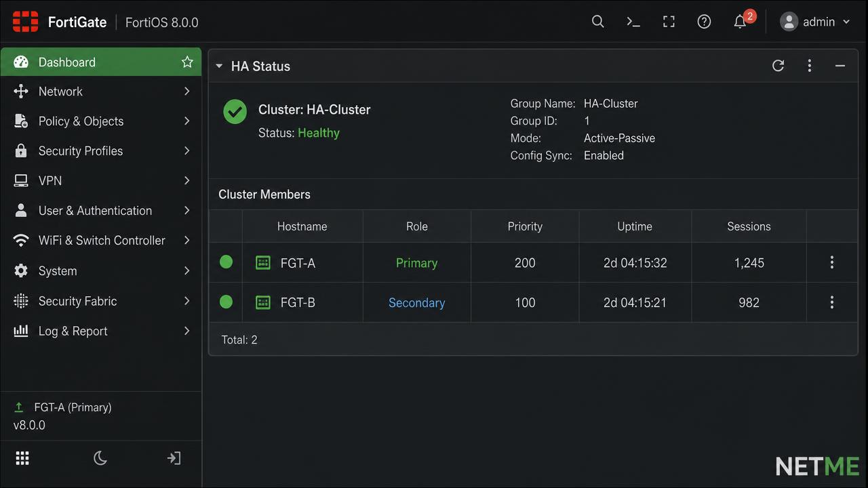
Task: Minimize the HA Status widget
Action: (x=840, y=66)
